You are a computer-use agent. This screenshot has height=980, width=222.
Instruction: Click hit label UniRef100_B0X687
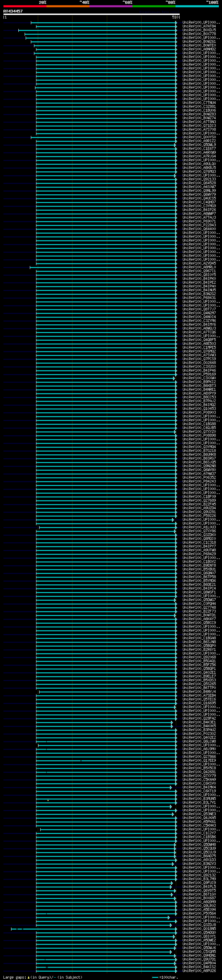click(199, 898)
